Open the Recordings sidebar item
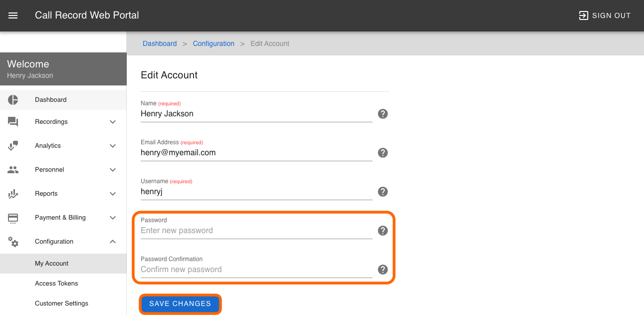The height and width of the screenshot is (315, 644). click(x=63, y=122)
